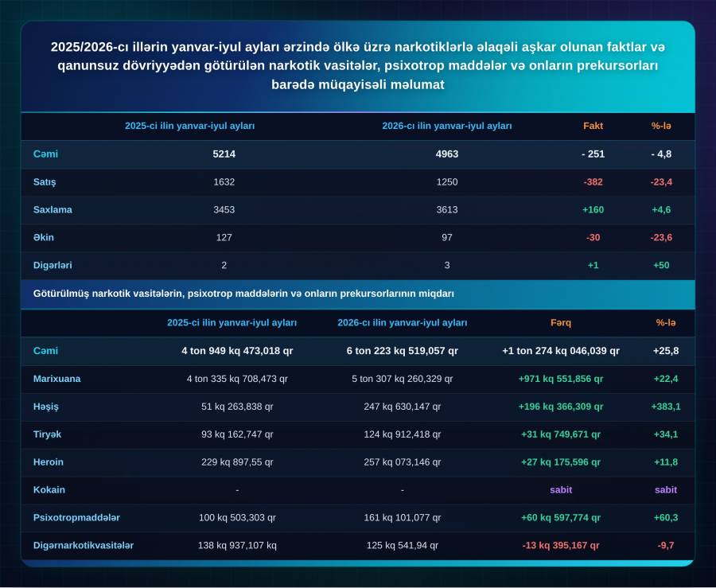716x588 pixels.
Task: Select the Əkin row label
Action: point(44,237)
